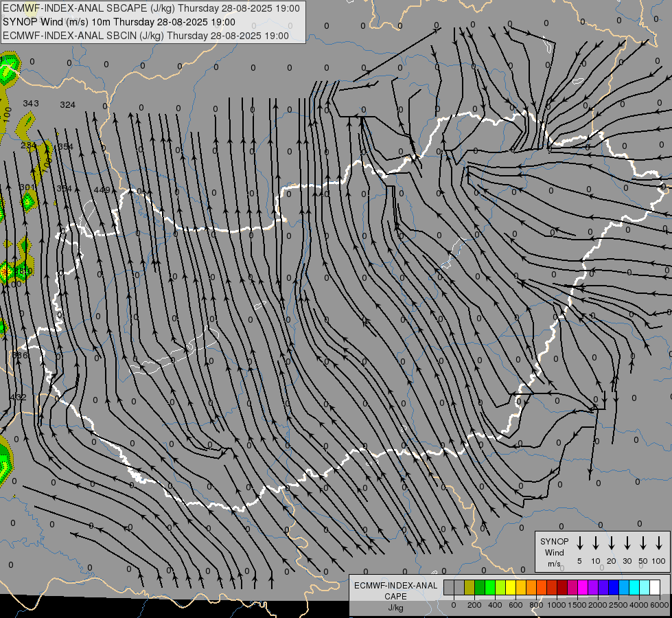Click the 600 tick label in CAPE legend
The height and width of the screenshot is (618, 672).
tap(515, 605)
